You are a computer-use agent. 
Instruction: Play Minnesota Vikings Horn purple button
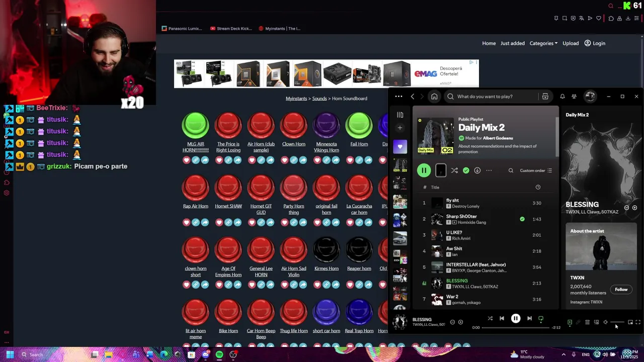coord(327,125)
